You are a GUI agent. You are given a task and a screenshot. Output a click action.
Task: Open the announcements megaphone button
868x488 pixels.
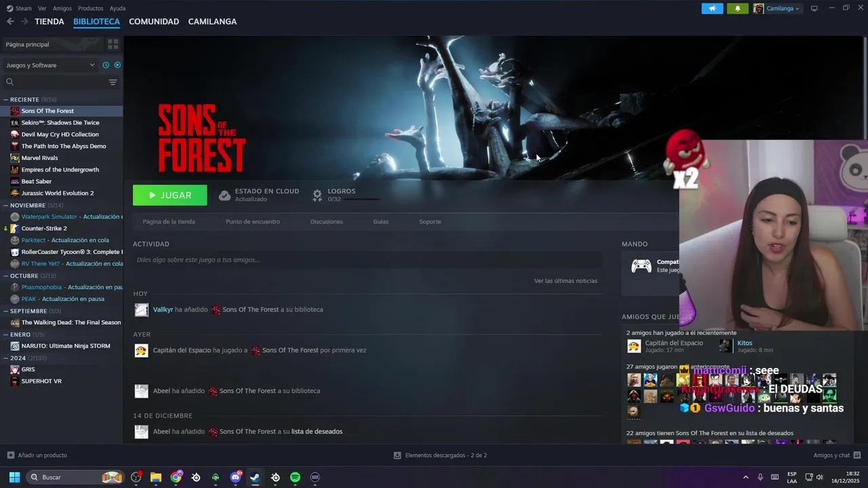pos(712,9)
